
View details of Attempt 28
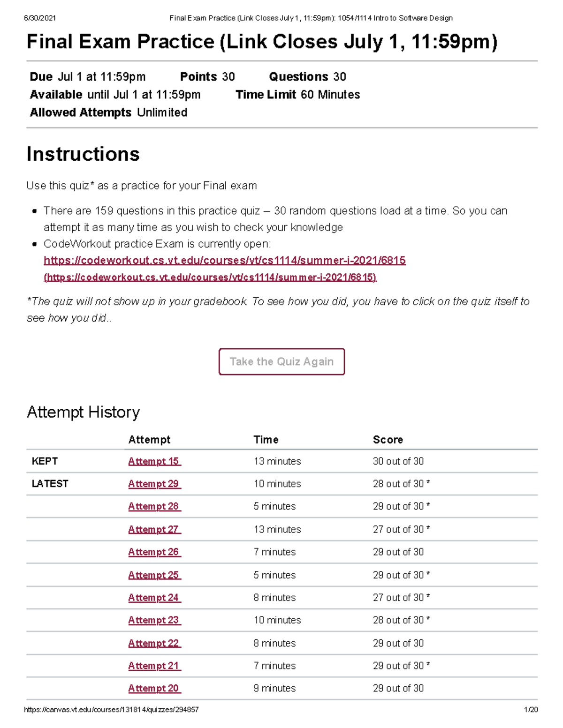[x=153, y=506]
